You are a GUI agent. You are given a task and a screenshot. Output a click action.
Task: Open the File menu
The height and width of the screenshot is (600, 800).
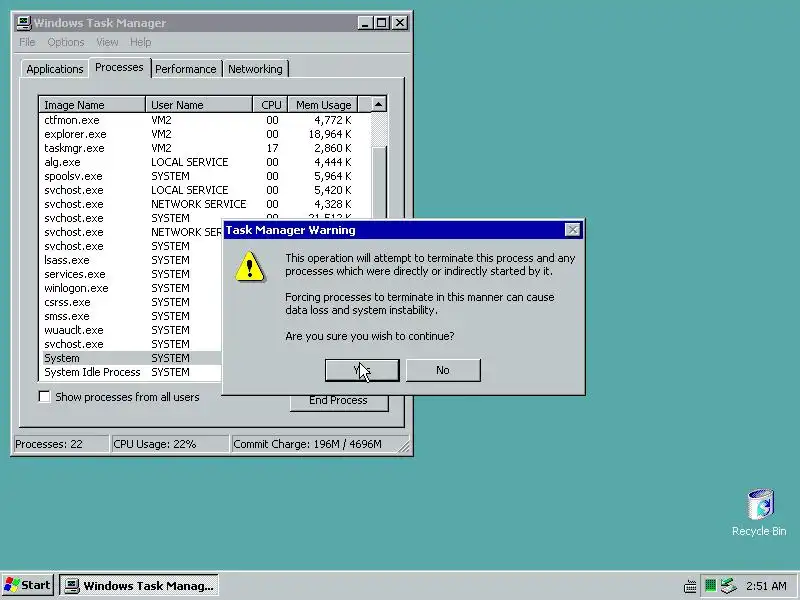(x=27, y=42)
